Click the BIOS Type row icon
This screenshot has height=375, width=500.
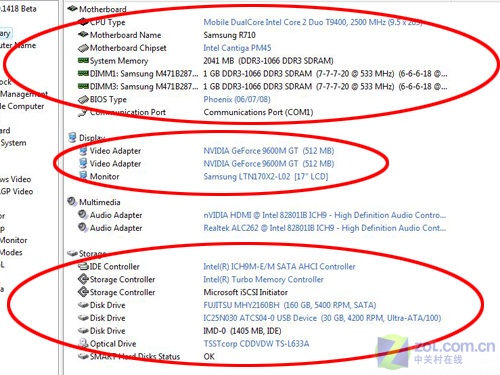(83, 99)
